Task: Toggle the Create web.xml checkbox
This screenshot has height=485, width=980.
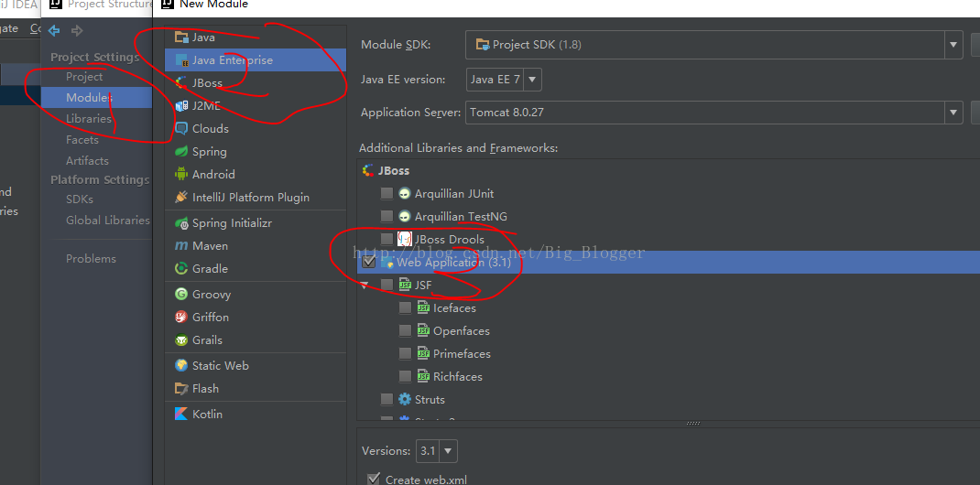Action: 374,479
